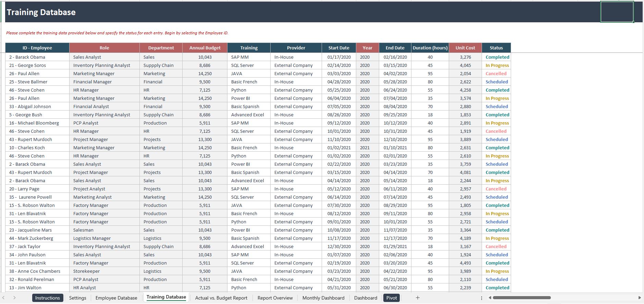Select the Status column header

click(x=496, y=48)
